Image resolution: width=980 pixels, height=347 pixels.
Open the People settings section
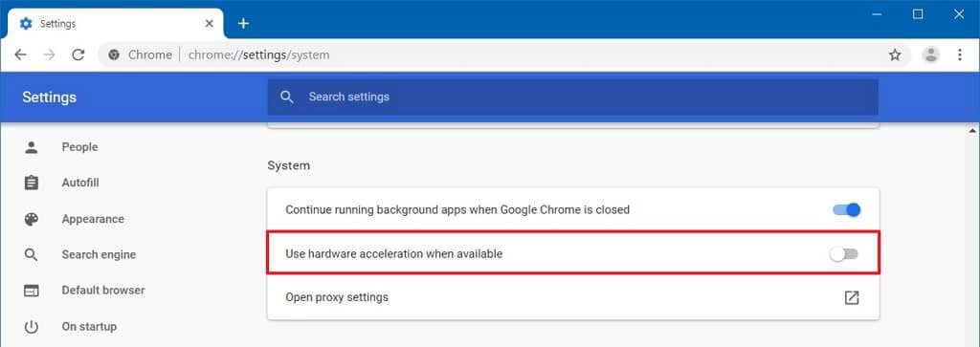click(80, 147)
